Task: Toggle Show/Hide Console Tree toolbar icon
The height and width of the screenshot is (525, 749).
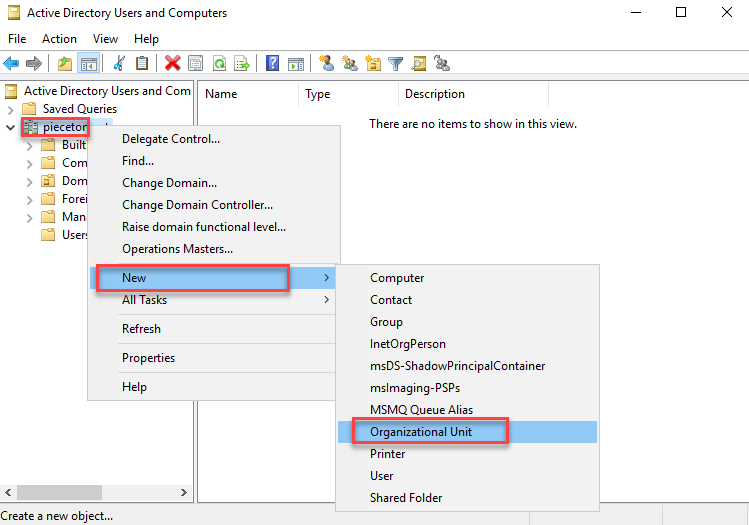Action: (88, 63)
